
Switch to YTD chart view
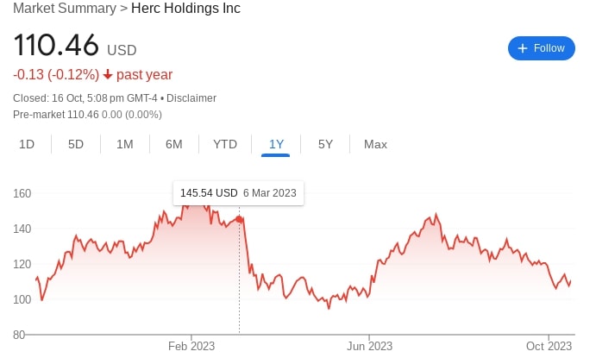tap(225, 144)
